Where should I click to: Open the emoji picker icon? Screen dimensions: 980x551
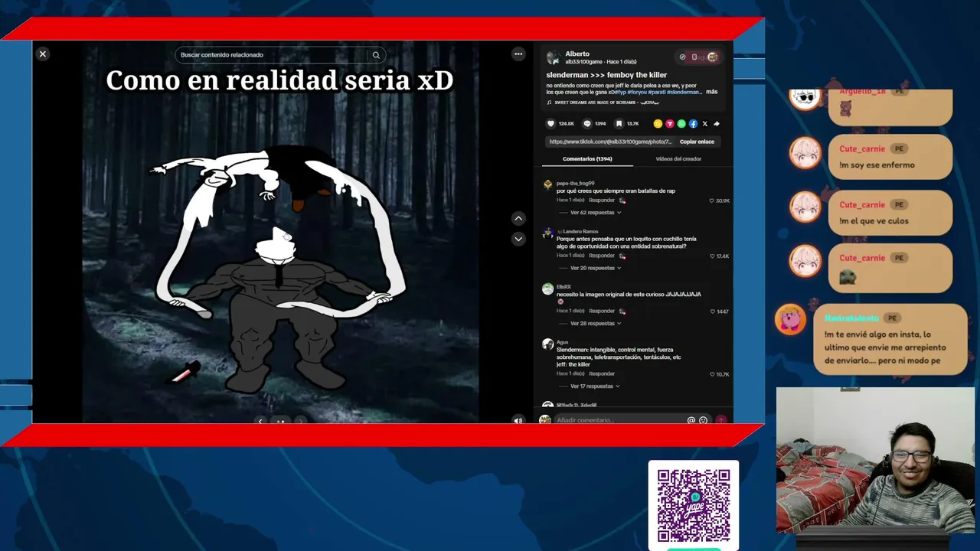[x=703, y=420]
